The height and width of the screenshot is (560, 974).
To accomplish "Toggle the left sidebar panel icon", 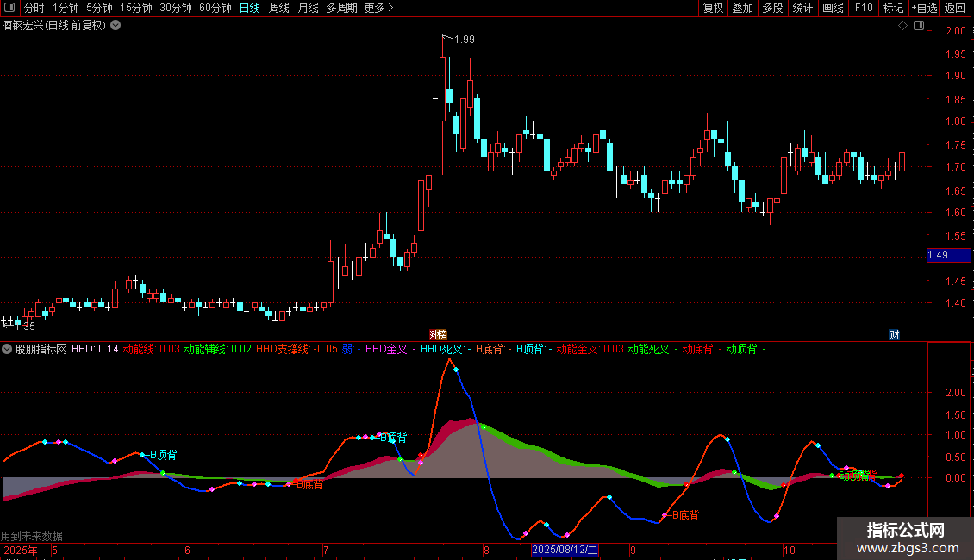I will tap(9, 8).
